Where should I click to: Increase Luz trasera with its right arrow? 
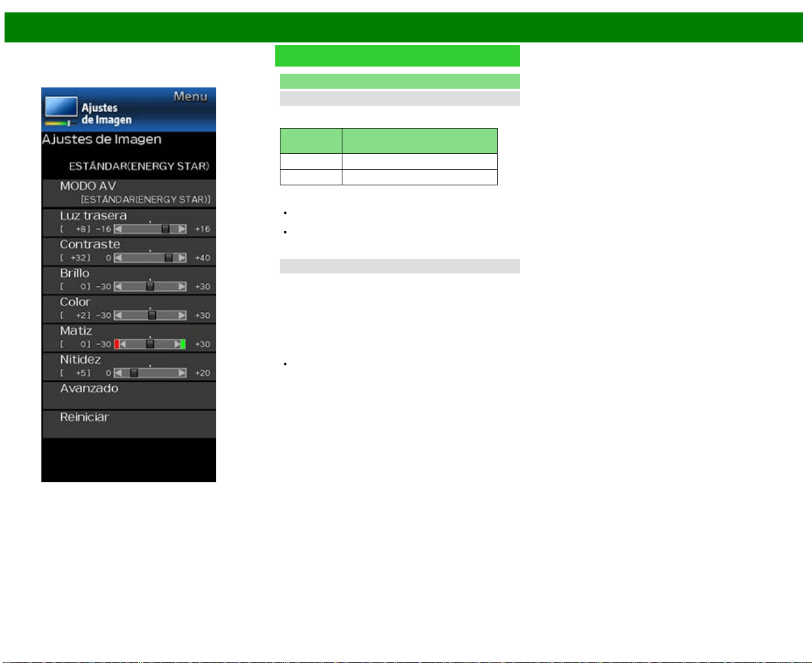182,229
